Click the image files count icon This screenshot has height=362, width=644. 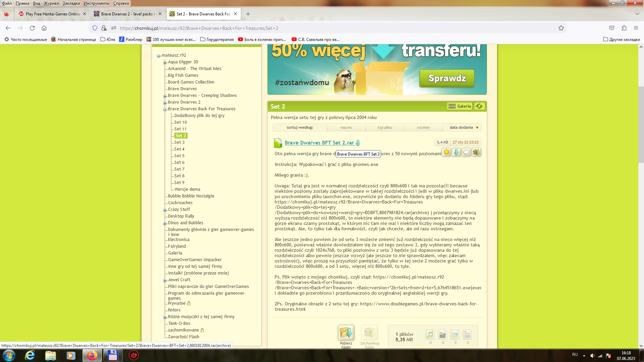pyautogui.click(x=455, y=335)
